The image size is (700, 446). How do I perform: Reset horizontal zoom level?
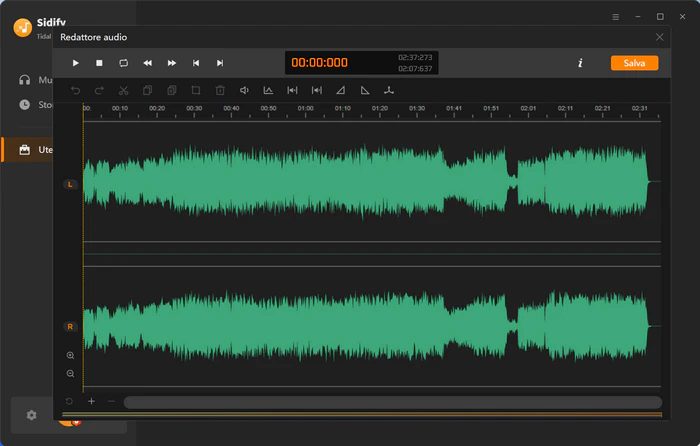click(x=69, y=401)
